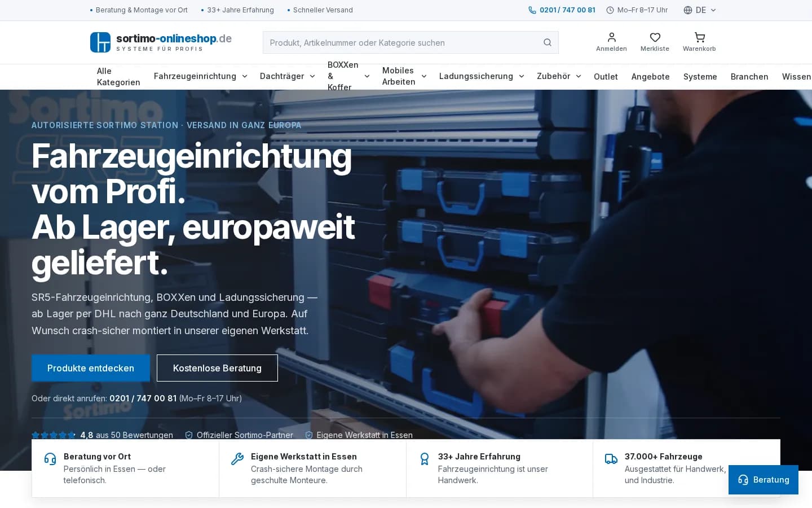
Task: Click the Sortimo Onlineshop logo
Action: pyautogui.click(x=161, y=42)
